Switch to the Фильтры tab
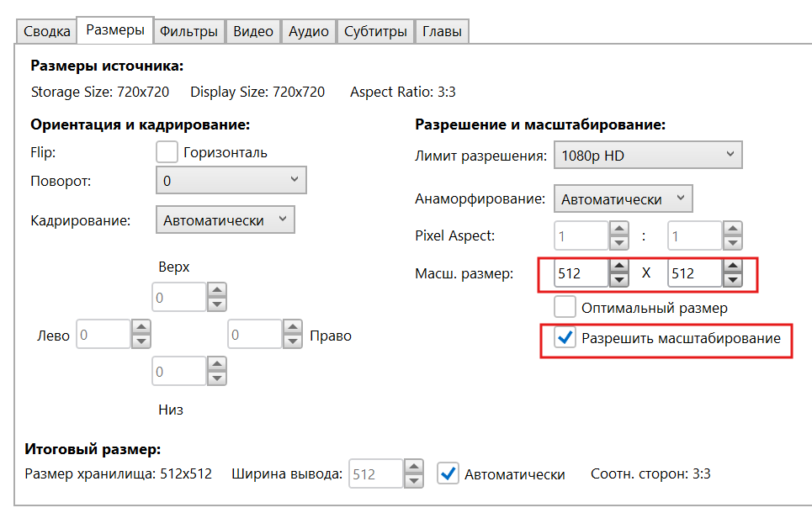The height and width of the screenshot is (513, 812). [188, 31]
